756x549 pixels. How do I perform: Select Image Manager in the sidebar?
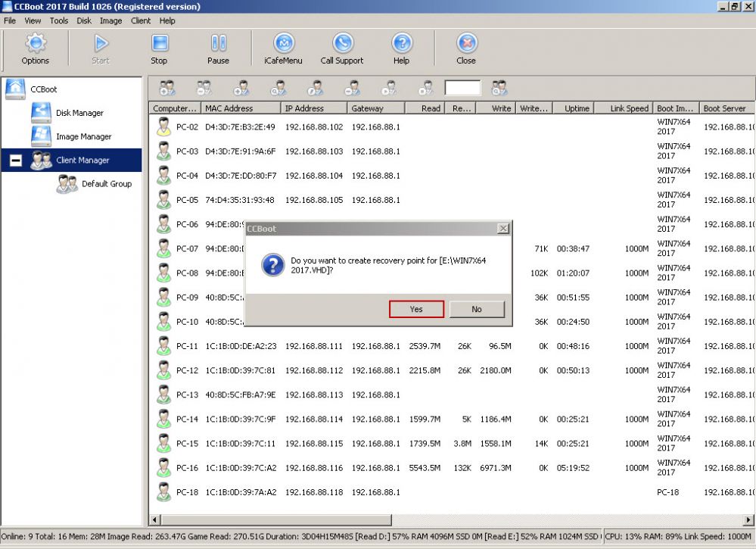click(x=83, y=136)
